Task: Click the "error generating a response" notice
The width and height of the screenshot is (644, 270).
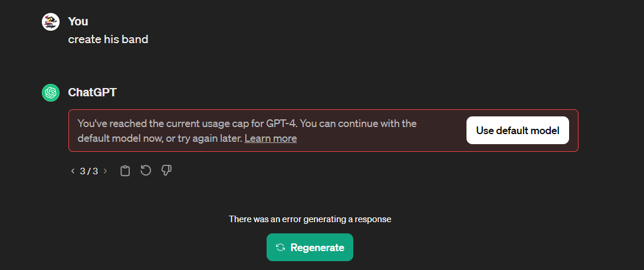Action: 310,219
